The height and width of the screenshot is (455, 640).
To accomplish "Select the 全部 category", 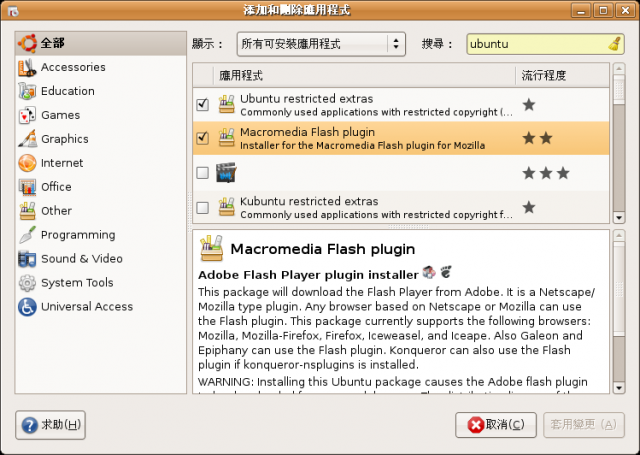I will tap(101, 43).
